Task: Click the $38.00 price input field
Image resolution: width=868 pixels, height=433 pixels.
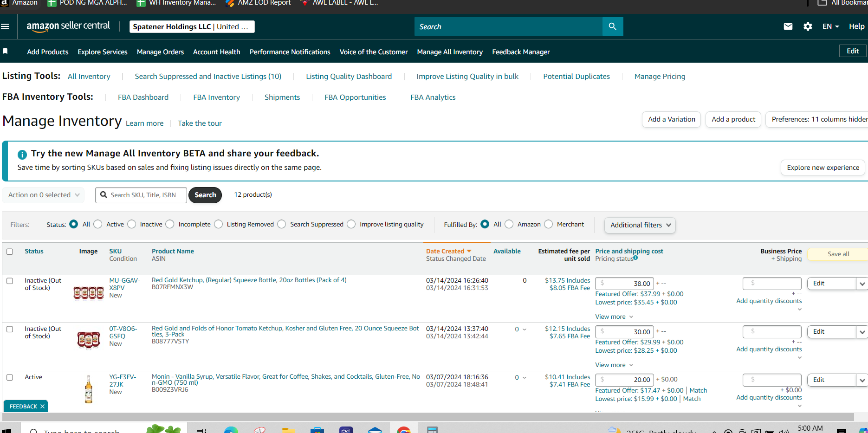Action: (624, 284)
